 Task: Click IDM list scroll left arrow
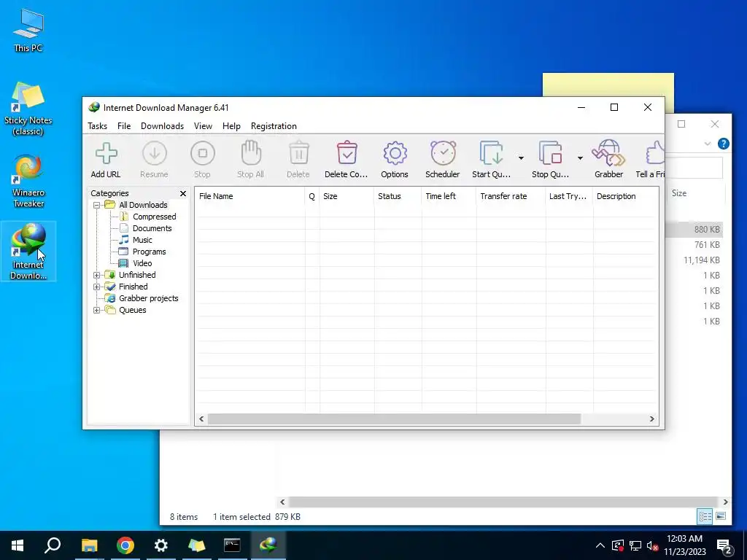(201, 419)
